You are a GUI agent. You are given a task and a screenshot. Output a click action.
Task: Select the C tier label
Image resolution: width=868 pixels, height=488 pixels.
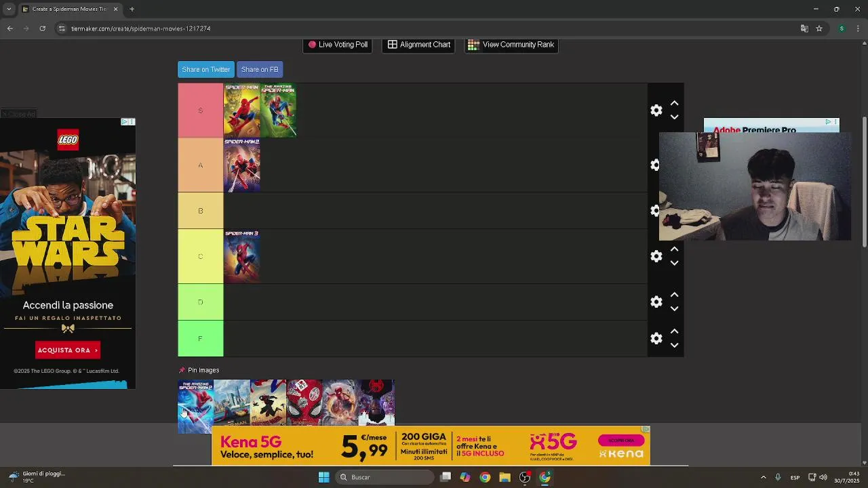(200, 256)
